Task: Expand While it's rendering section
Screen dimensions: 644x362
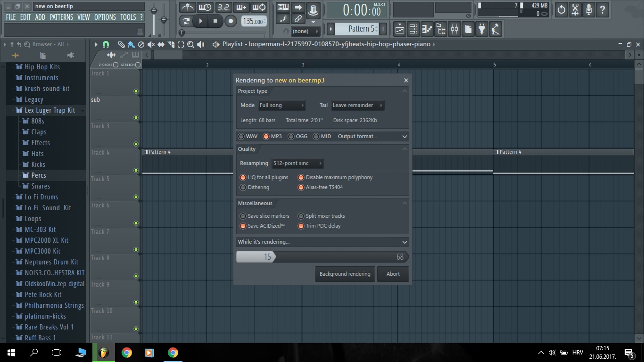Action: pyautogui.click(x=405, y=242)
